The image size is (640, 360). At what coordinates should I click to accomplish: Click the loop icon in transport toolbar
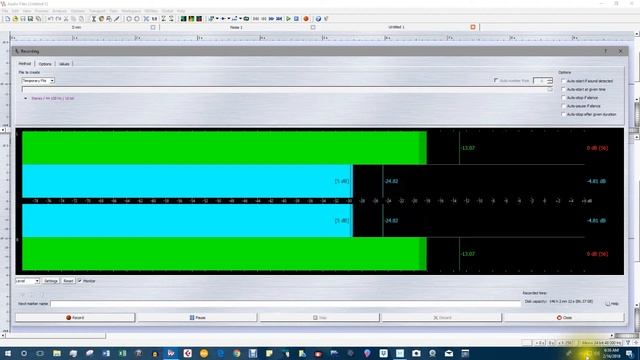click(x=246, y=19)
